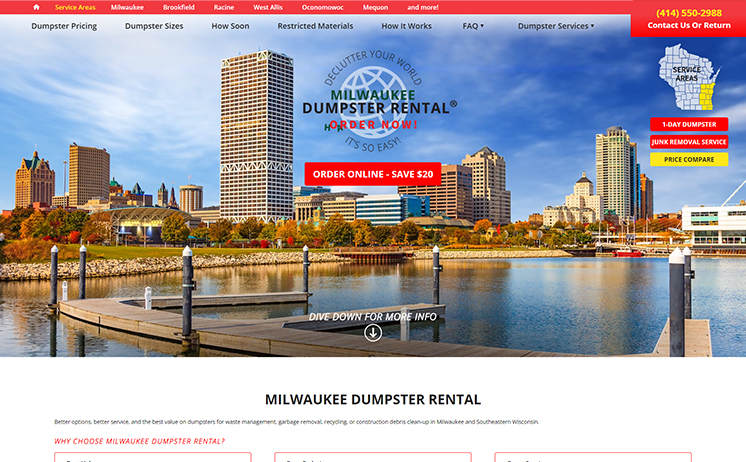Click the How It Works menu item
Screen dimensions: 746x462
click(406, 26)
